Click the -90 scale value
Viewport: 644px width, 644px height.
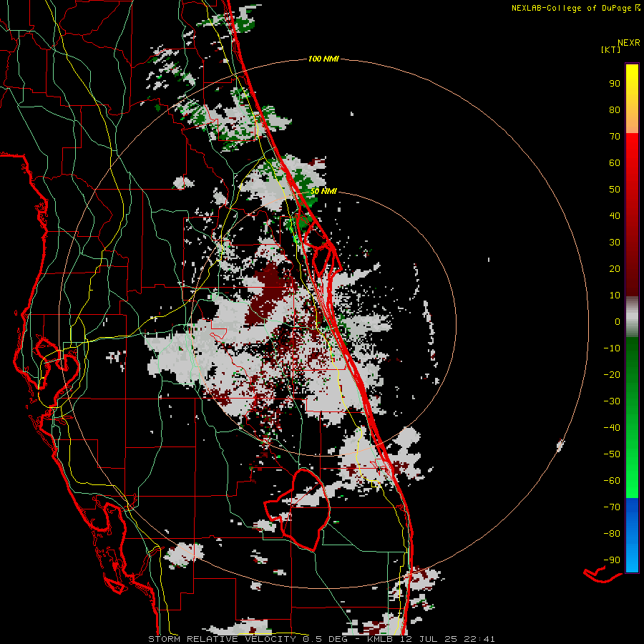click(x=612, y=560)
